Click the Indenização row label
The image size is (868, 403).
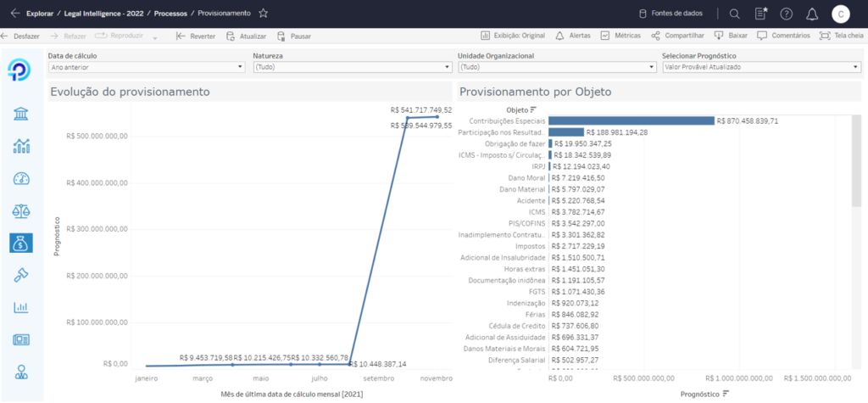tap(526, 303)
